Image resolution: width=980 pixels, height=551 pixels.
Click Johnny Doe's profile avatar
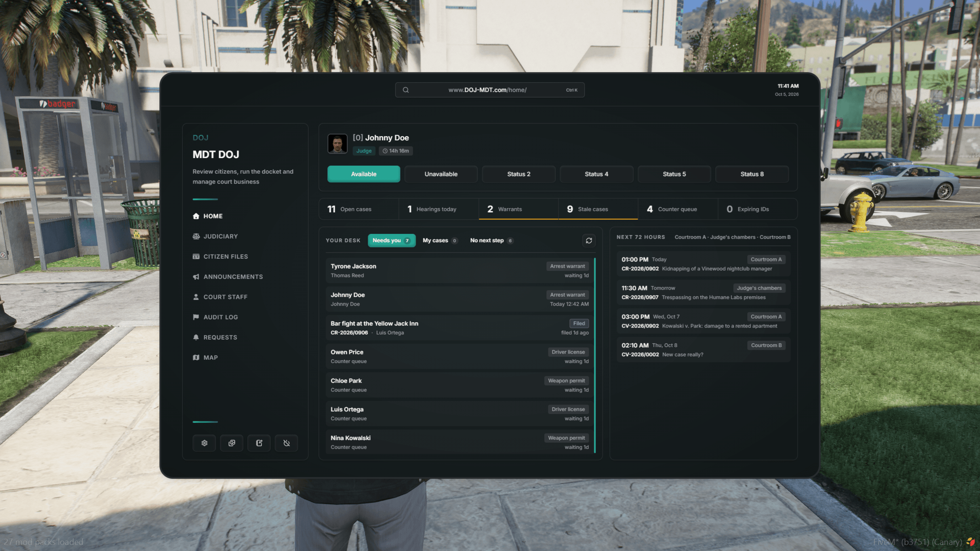[x=337, y=144]
